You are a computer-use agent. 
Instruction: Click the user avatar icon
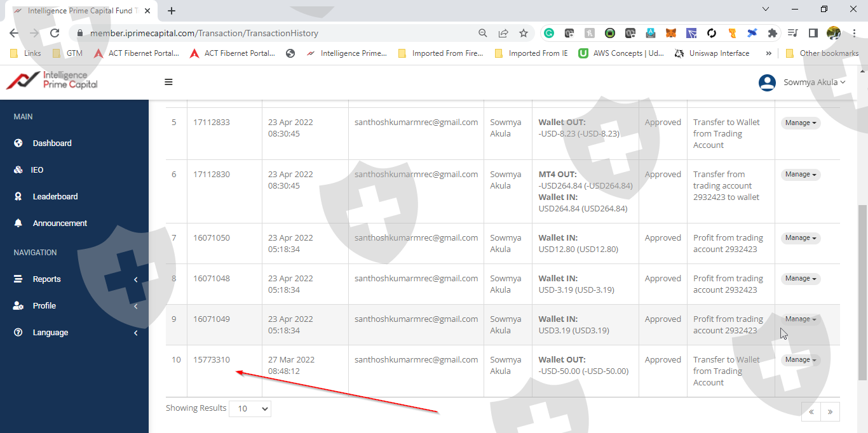767,83
